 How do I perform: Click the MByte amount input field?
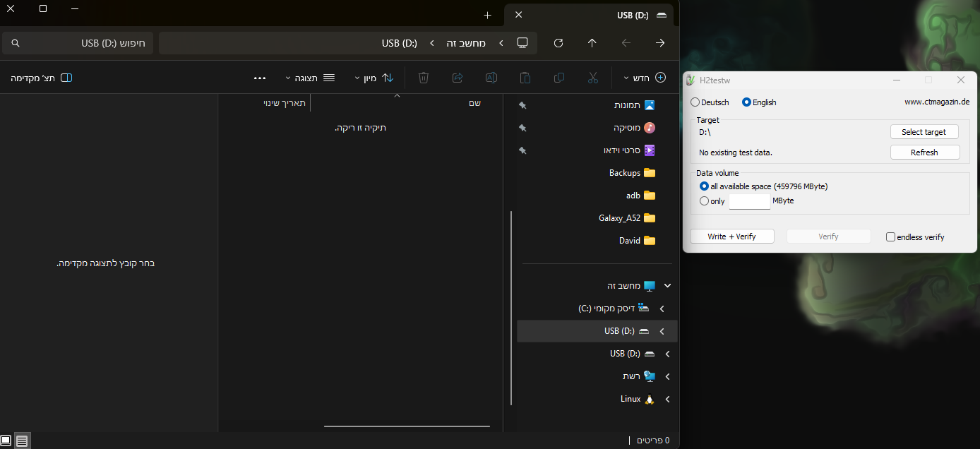coord(749,201)
